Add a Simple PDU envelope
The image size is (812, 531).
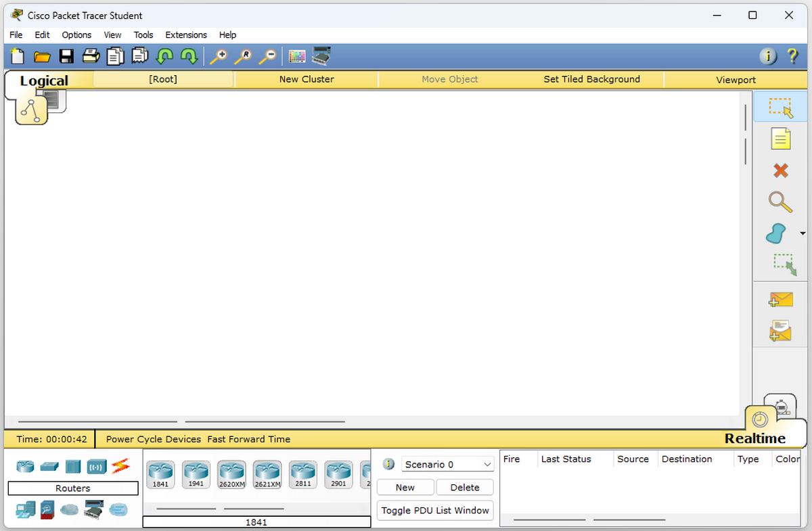tap(780, 300)
